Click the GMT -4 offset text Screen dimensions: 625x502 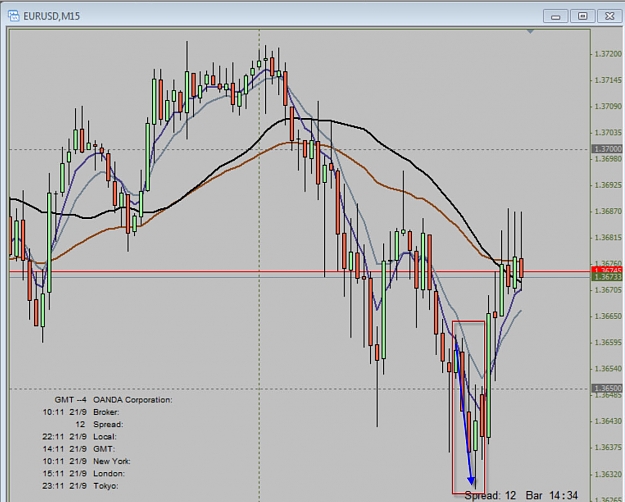pos(71,400)
